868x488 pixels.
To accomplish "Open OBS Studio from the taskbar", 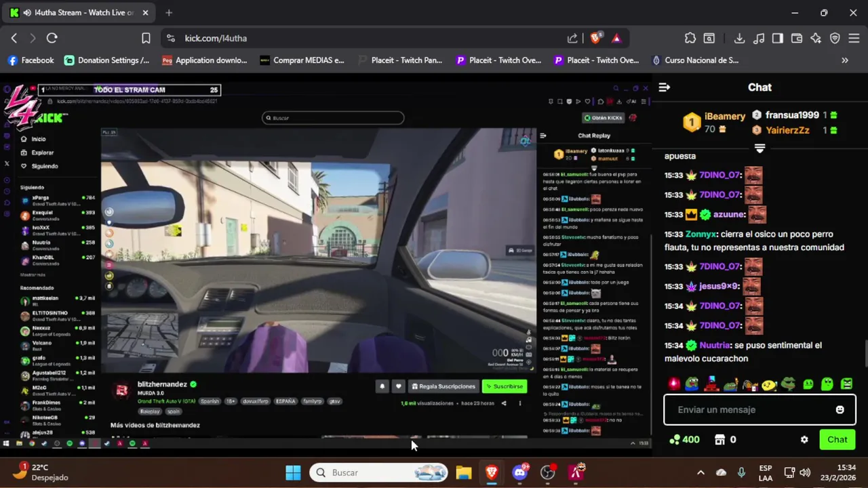I will (548, 472).
